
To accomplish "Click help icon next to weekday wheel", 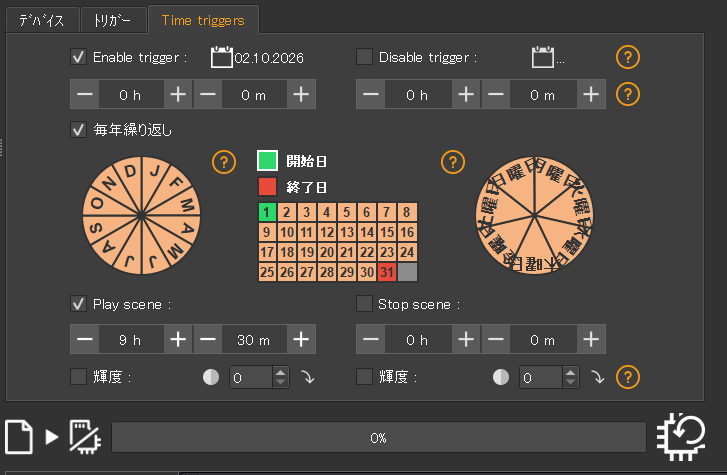I will tap(453, 161).
